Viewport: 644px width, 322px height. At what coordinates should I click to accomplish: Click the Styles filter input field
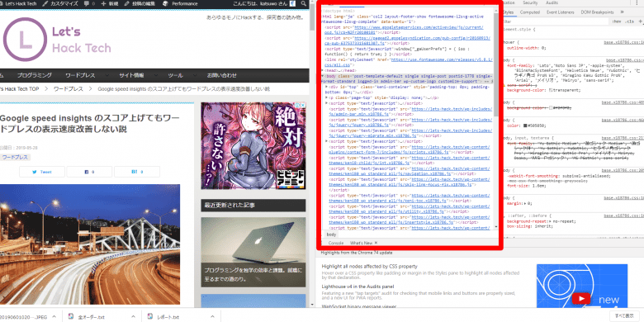556,21
